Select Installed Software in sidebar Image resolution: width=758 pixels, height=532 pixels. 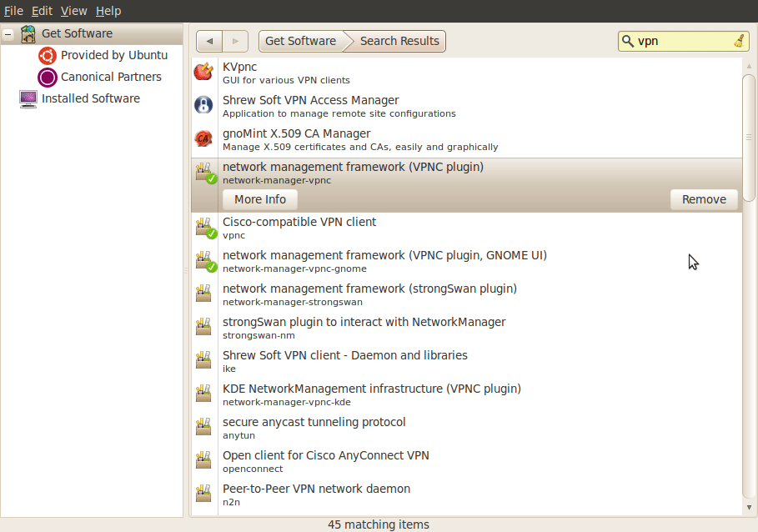[91, 99]
